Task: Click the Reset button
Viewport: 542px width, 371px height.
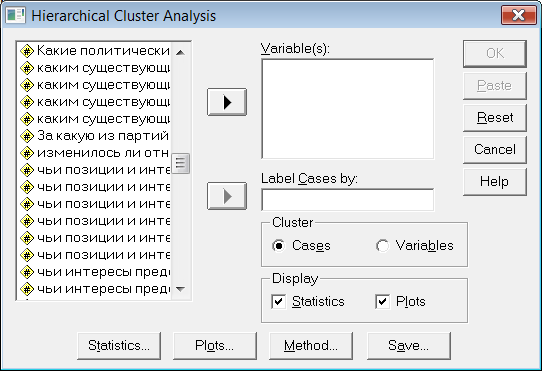Action: click(x=495, y=118)
